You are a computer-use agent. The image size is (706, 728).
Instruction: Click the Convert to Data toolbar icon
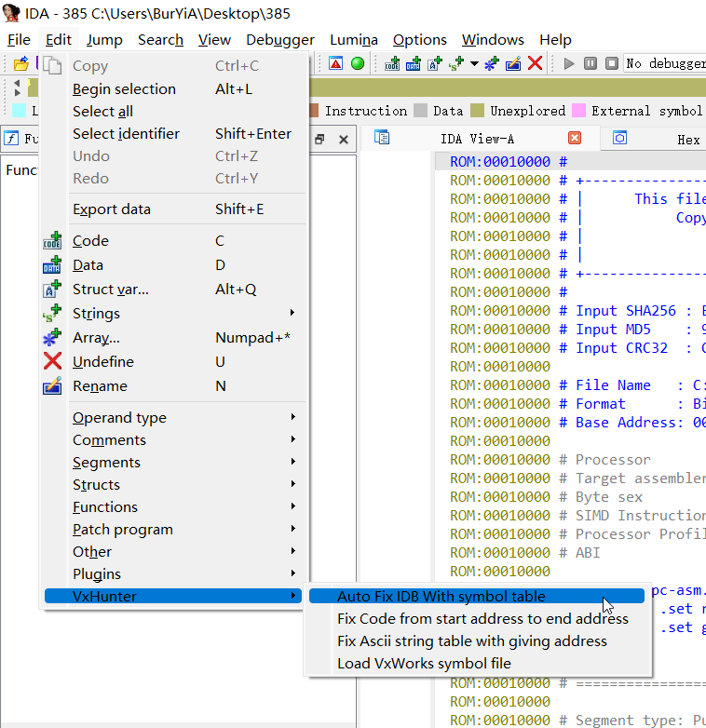413,63
